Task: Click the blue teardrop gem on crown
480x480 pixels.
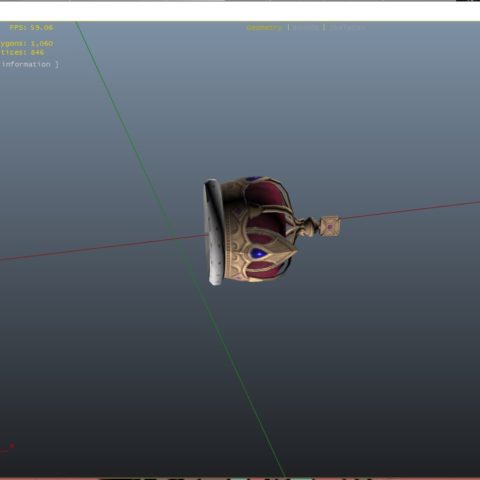Action: point(258,253)
